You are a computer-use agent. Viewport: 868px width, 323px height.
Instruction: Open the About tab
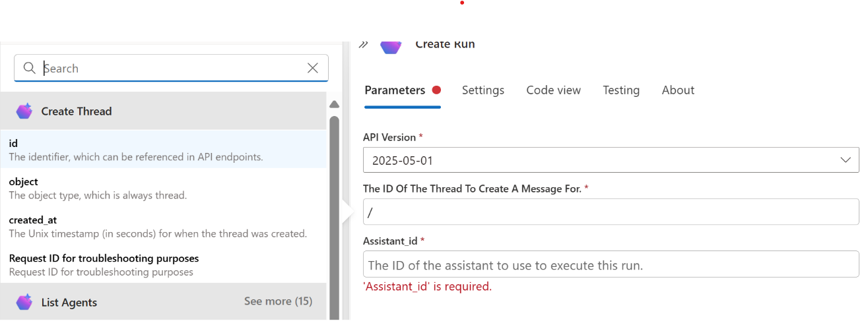point(678,90)
